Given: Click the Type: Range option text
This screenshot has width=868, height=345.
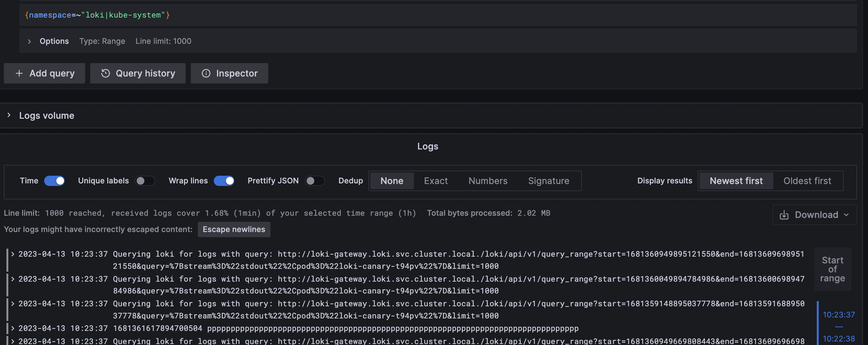Looking at the screenshot, I should [102, 41].
